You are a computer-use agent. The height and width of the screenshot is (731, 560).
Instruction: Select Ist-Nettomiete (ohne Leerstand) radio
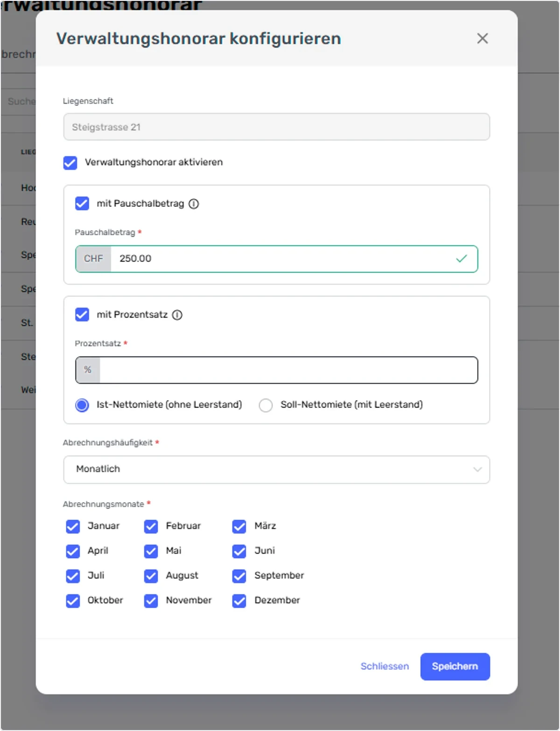point(82,405)
